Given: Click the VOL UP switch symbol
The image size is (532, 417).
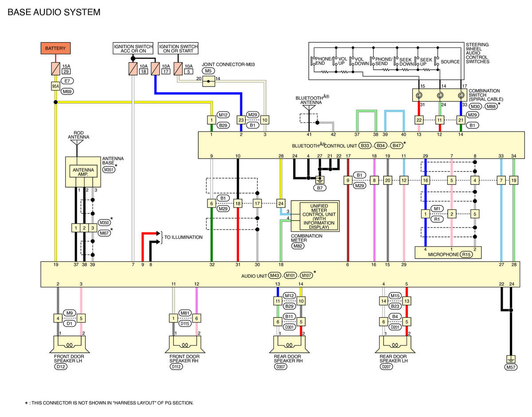Looking at the screenshot, I should pos(336,61).
